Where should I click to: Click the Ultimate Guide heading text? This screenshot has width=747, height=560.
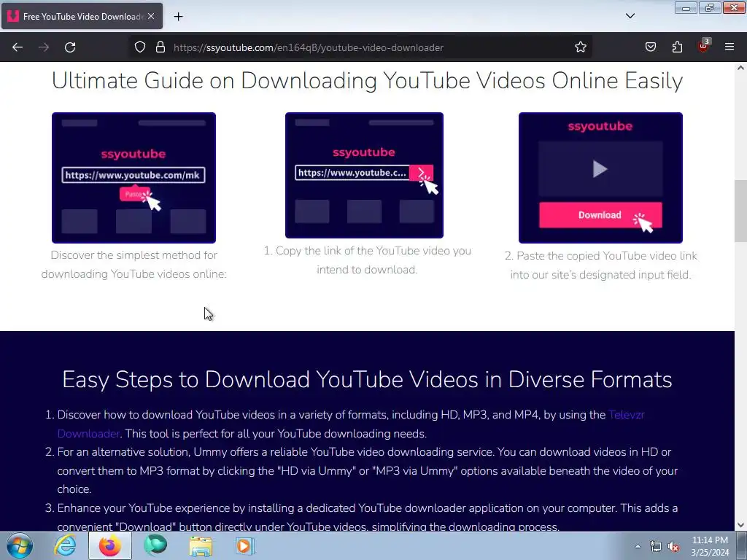[367, 80]
